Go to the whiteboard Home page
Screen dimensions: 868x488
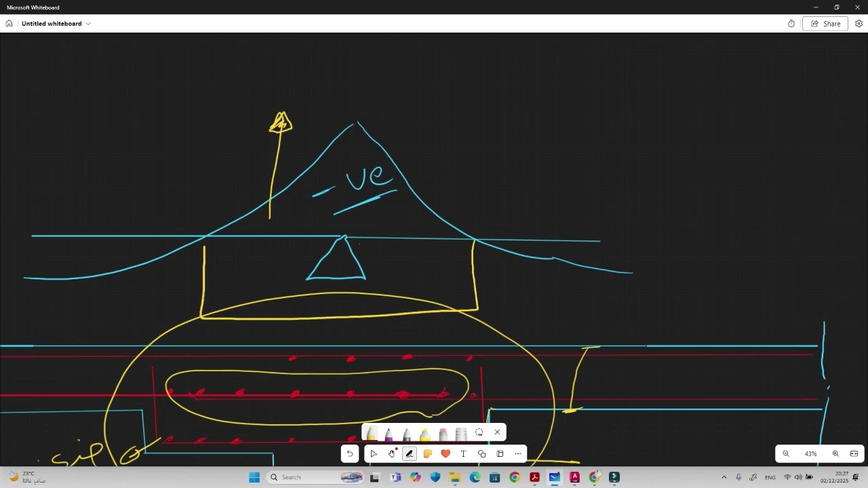pos(9,24)
